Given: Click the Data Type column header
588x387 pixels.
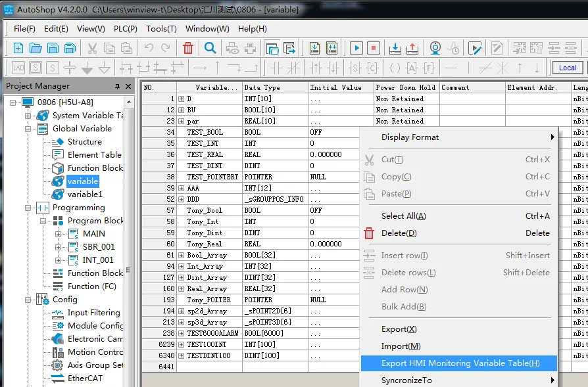Looking at the screenshot, I should 275,87.
